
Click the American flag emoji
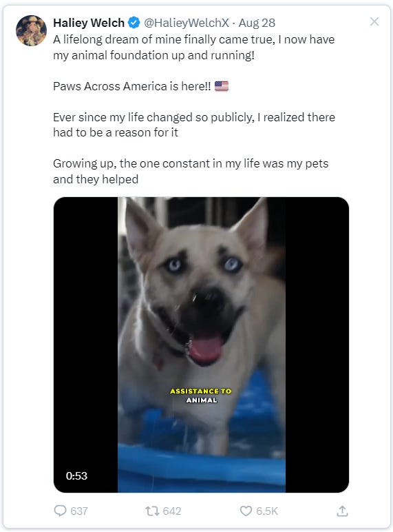pos(222,86)
